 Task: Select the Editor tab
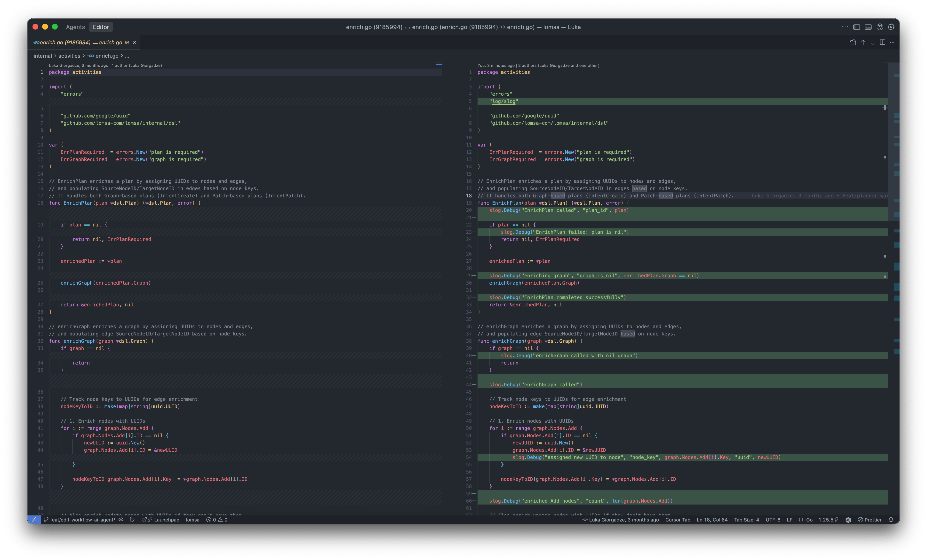click(101, 27)
